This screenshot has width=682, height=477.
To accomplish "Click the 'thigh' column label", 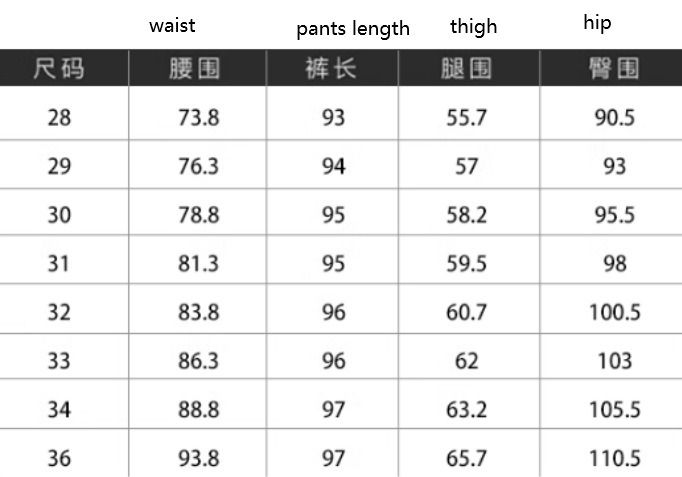I will pos(473,27).
